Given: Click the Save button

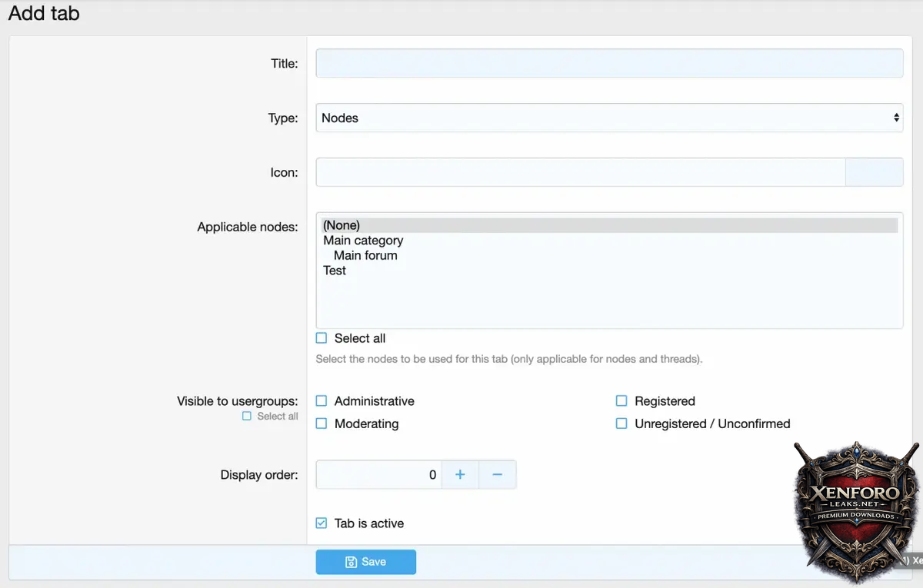Looking at the screenshot, I should (x=365, y=562).
